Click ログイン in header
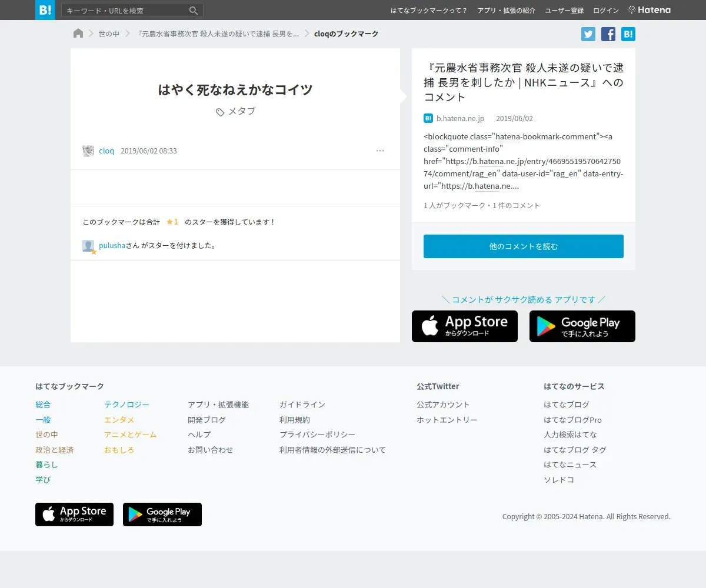Viewport: 706px width, 588px height. click(x=606, y=11)
